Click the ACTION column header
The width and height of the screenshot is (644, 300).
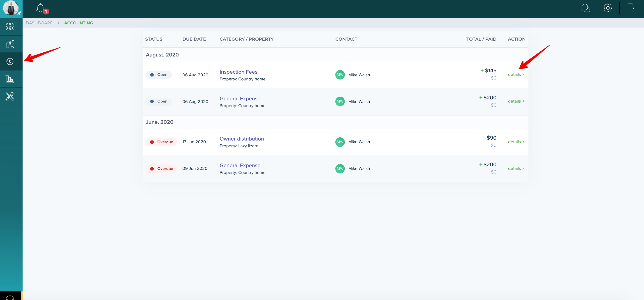click(517, 39)
